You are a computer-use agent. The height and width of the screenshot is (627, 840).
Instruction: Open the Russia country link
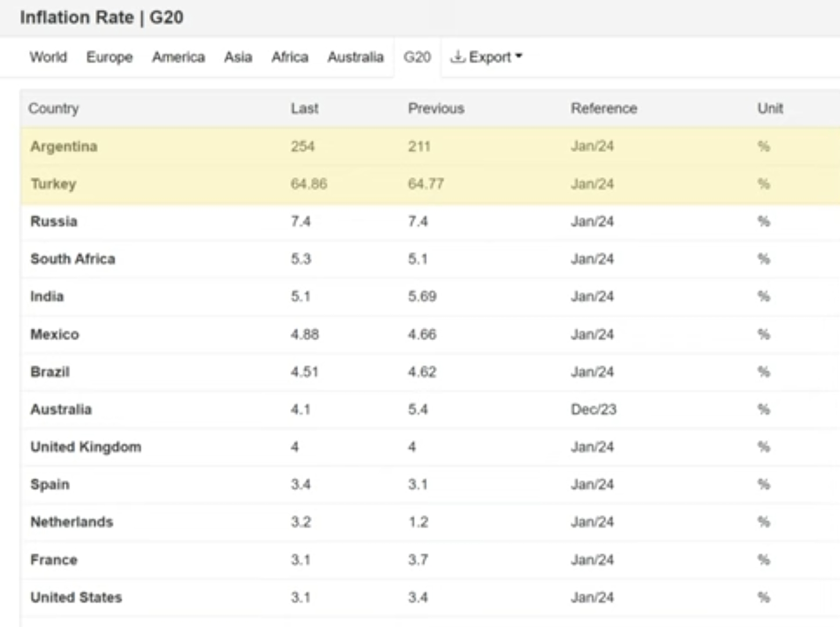coord(54,221)
